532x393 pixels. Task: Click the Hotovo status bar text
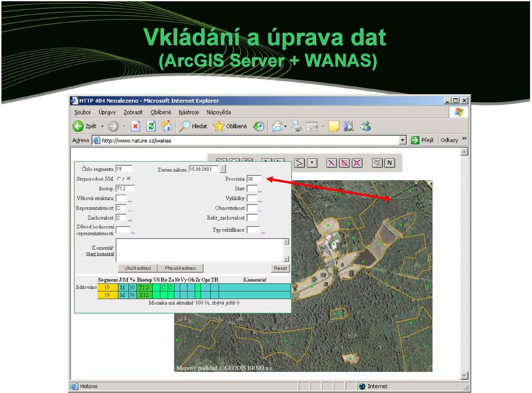tap(89, 386)
